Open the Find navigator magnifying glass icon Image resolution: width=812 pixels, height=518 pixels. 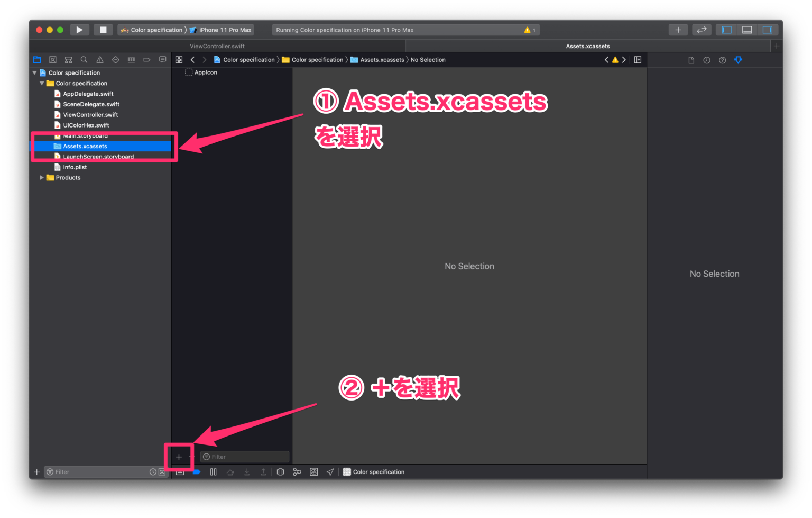84,59
